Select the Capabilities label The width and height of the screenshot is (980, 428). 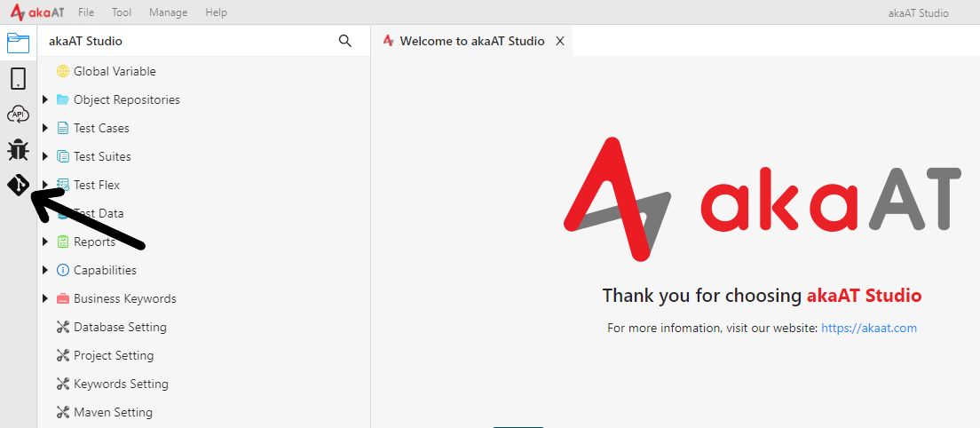coord(105,271)
